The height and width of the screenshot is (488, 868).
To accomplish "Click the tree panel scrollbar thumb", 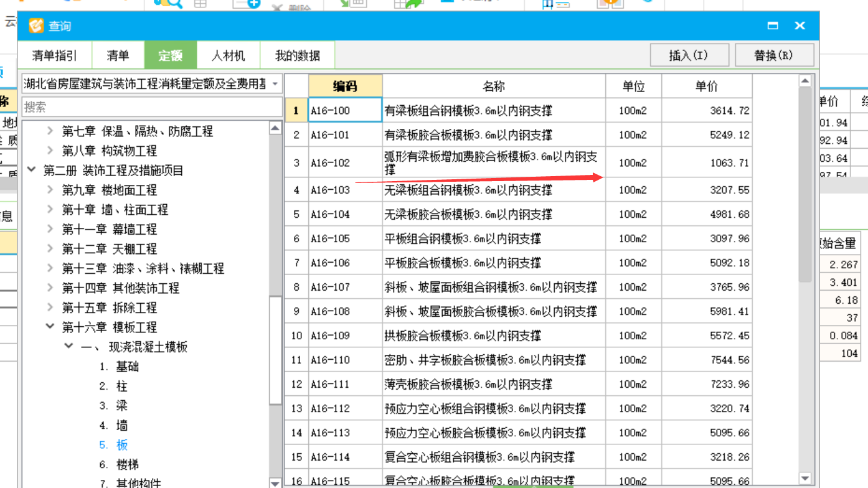I will click(x=275, y=352).
